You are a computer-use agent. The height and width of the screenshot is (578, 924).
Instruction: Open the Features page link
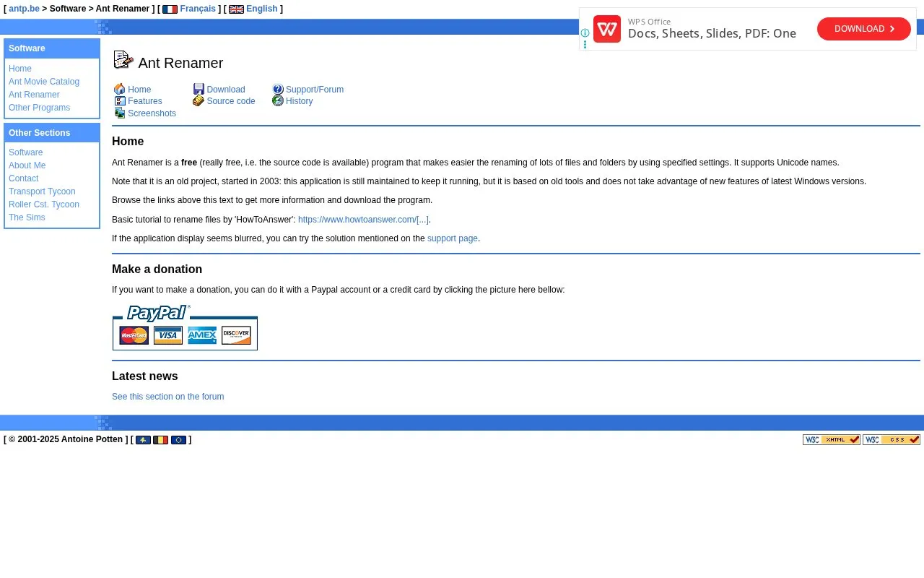tap(145, 101)
